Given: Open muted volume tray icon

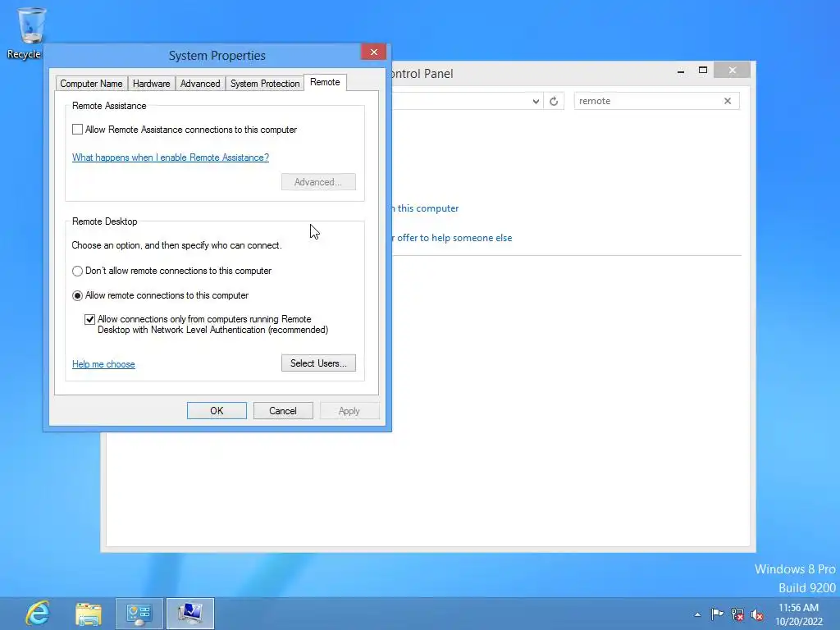Looking at the screenshot, I should pos(757,614).
